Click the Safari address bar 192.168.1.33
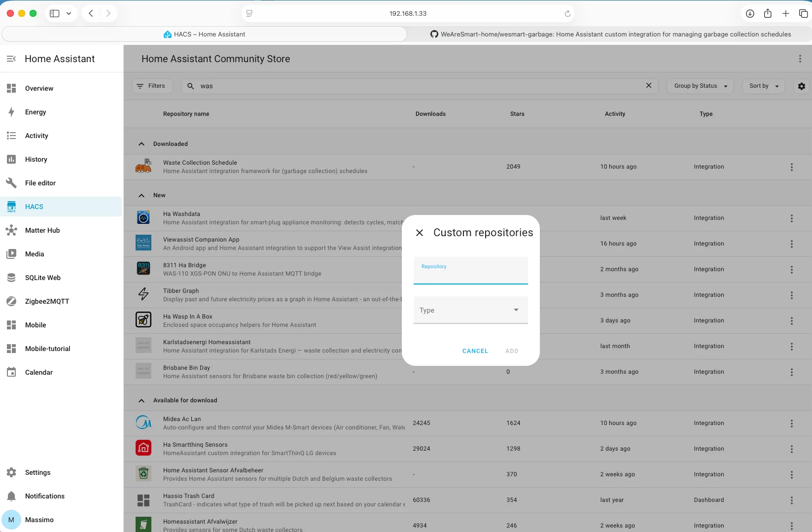812x532 pixels. pyautogui.click(x=408, y=14)
